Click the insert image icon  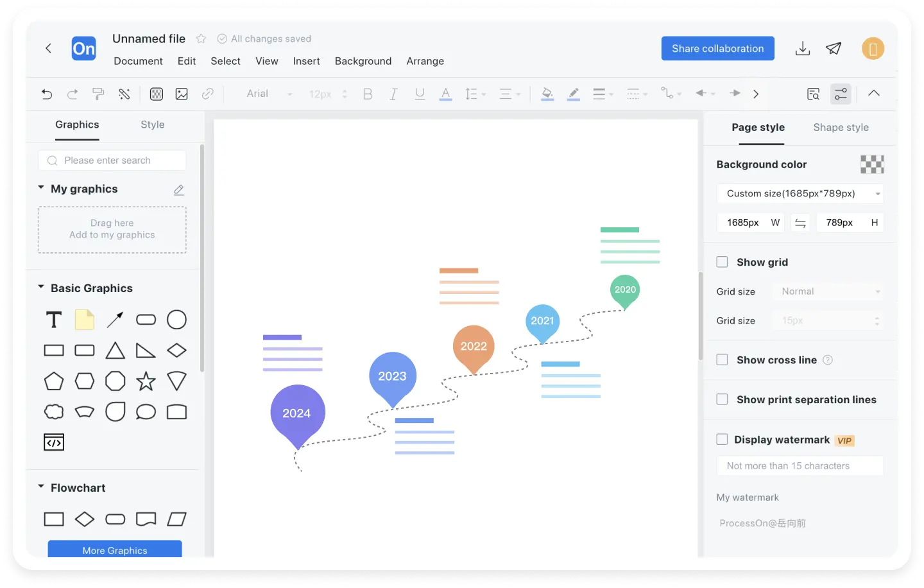tap(182, 94)
